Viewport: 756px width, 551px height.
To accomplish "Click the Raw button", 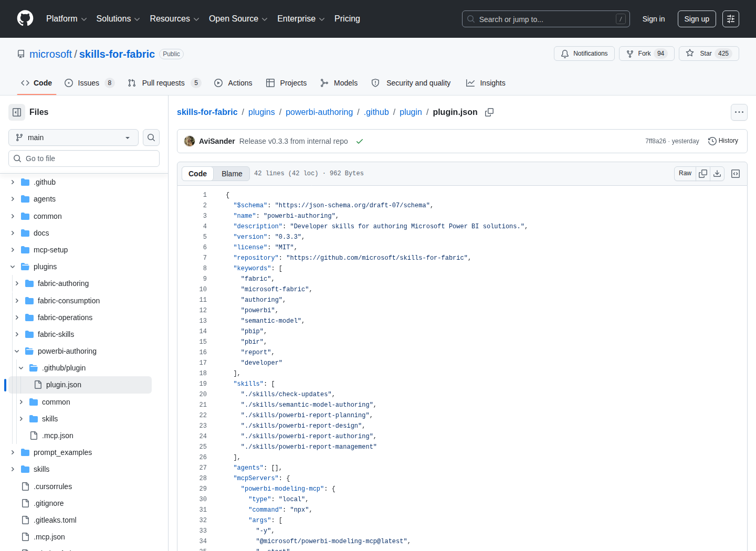I will 685,174.
